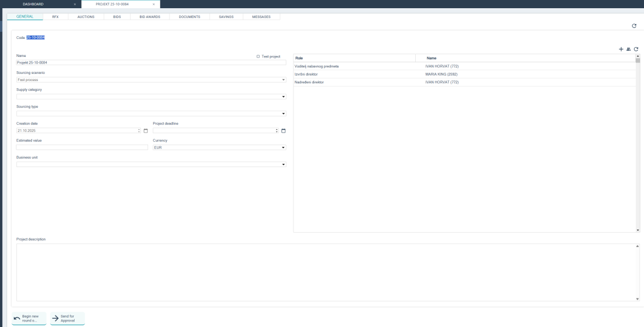Open the Project deadline calendar picker
Image resolution: width=644 pixels, height=327 pixels.
pyautogui.click(x=284, y=131)
